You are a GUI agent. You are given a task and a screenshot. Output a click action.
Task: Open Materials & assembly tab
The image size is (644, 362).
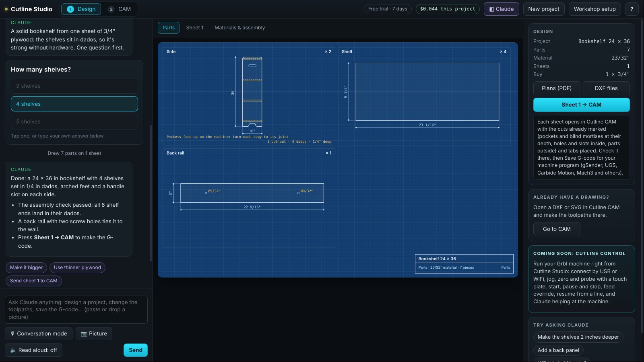pos(239,28)
